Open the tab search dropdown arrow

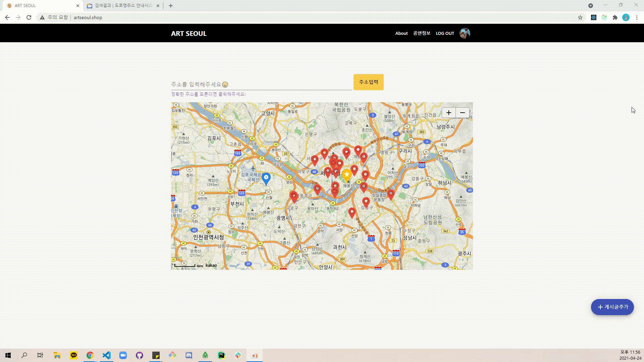pyautogui.click(x=591, y=6)
